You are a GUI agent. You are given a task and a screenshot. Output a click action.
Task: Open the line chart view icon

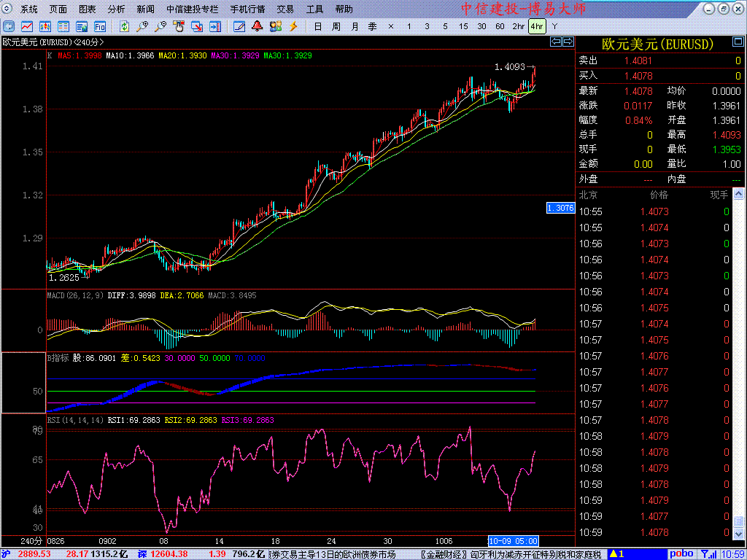coord(26,26)
